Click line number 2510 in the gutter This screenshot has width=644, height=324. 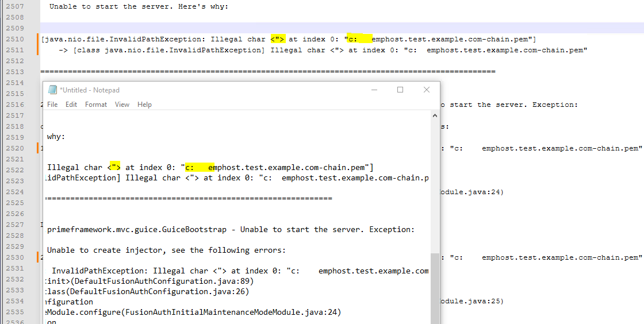click(16, 39)
